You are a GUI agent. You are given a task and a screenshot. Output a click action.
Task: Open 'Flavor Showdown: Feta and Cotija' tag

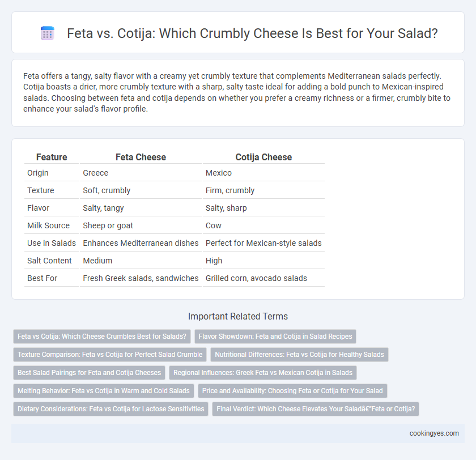(275, 336)
